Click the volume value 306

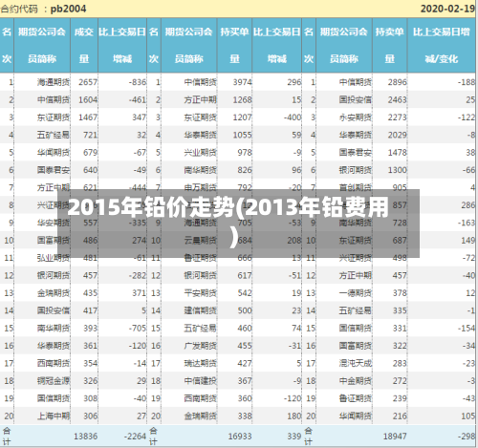pos(90,416)
